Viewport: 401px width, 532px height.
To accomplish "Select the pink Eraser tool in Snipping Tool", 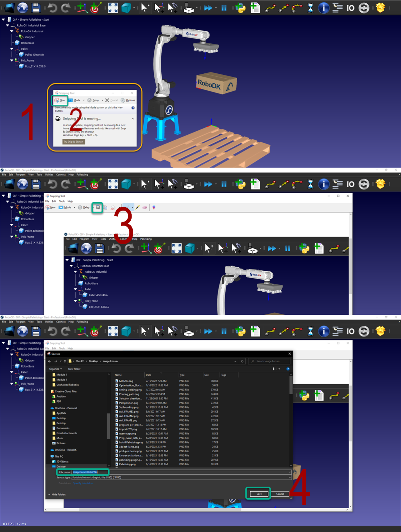I will 145,208.
